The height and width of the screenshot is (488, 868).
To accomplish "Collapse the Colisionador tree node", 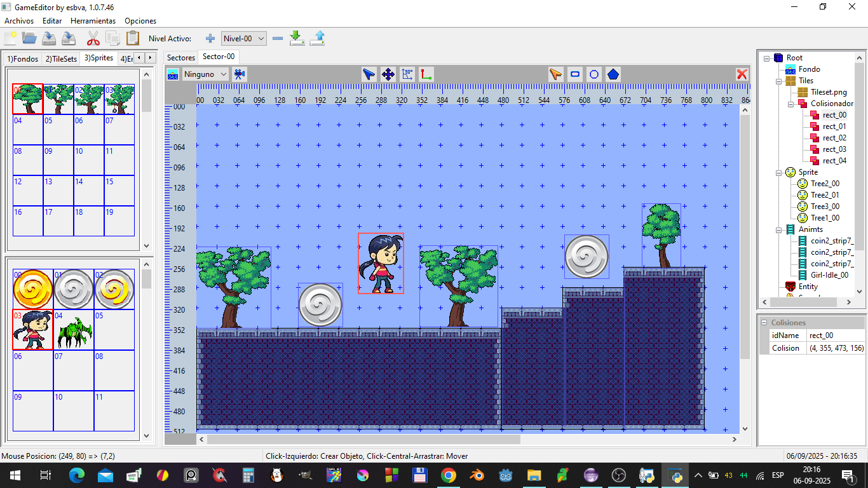I will tap(791, 104).
